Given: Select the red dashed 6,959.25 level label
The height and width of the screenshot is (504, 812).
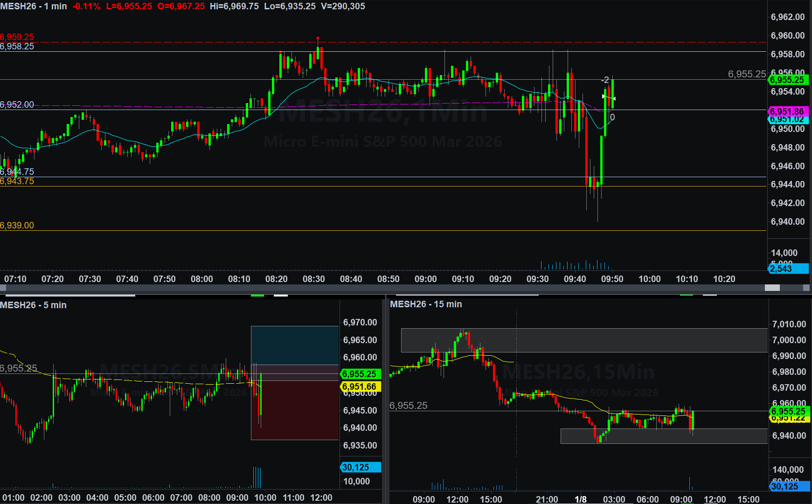Looking at the screenshot, I should pos(17,37).
